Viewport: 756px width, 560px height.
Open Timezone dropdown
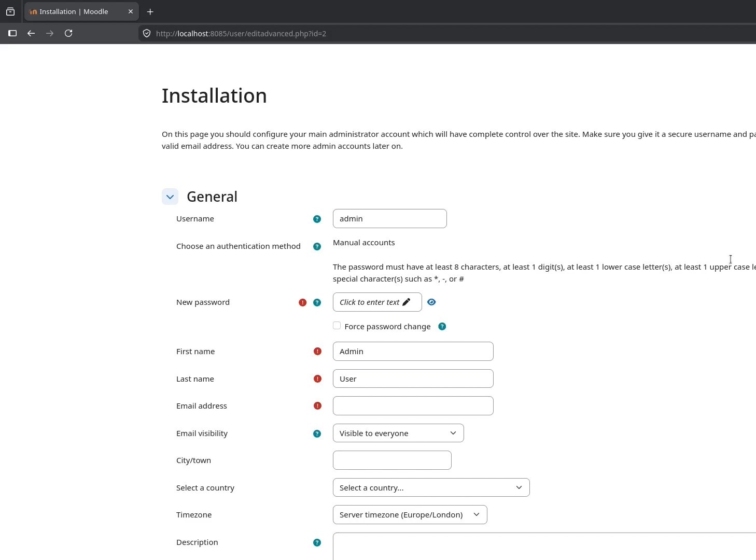pyautogui.click(x=410, y=514)
